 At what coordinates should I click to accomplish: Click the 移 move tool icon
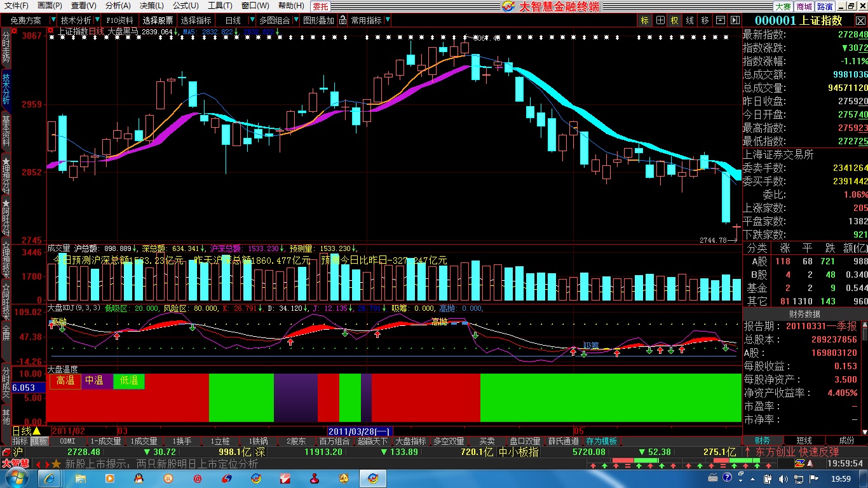(x=705, y=20)
